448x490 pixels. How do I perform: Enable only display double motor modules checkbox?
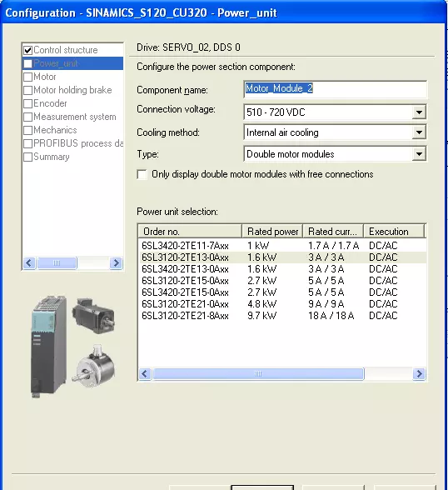click(142, 174)
